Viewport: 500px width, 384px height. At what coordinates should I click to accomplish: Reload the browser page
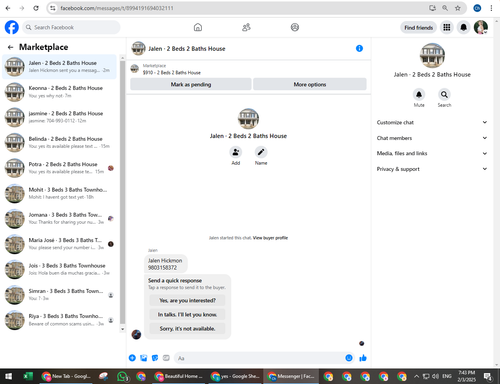pyautogui.click(x=36, y=8)
